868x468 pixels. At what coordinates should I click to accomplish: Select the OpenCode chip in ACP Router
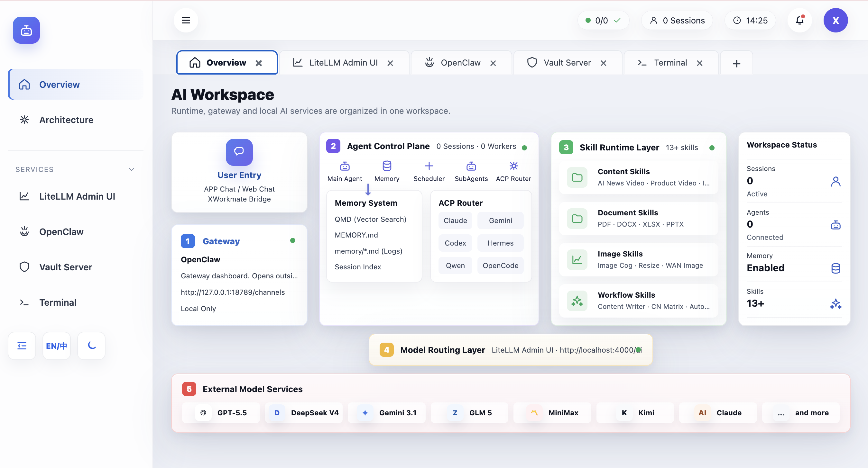point(500,265)
